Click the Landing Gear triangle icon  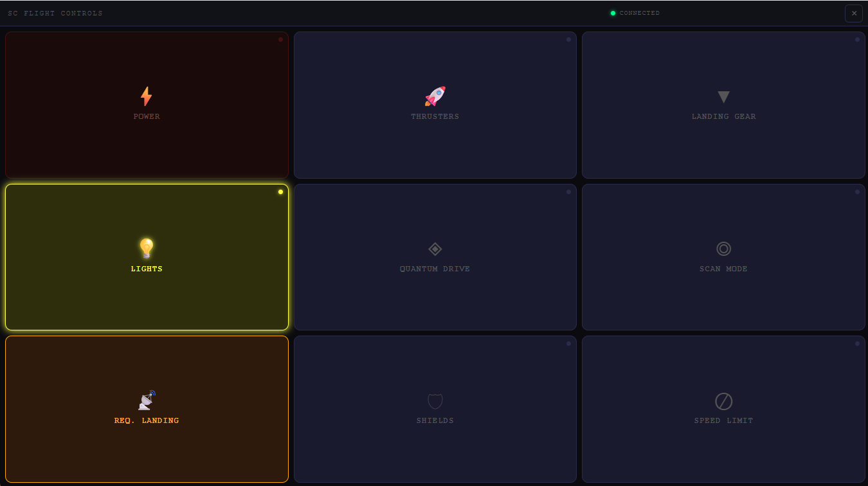[x=723, y=97]
